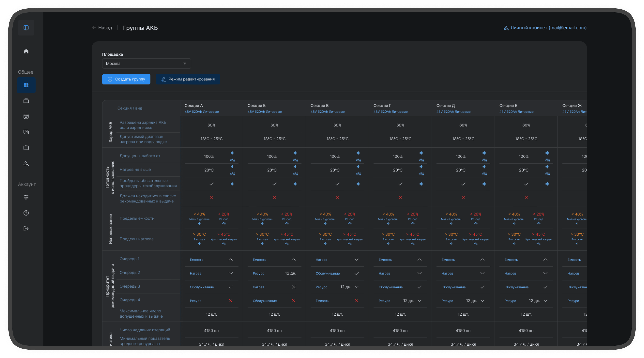Go back via the Назад link
Viewport: 644px width, 358px height.
pyautogui.click(x=102, y=28)
